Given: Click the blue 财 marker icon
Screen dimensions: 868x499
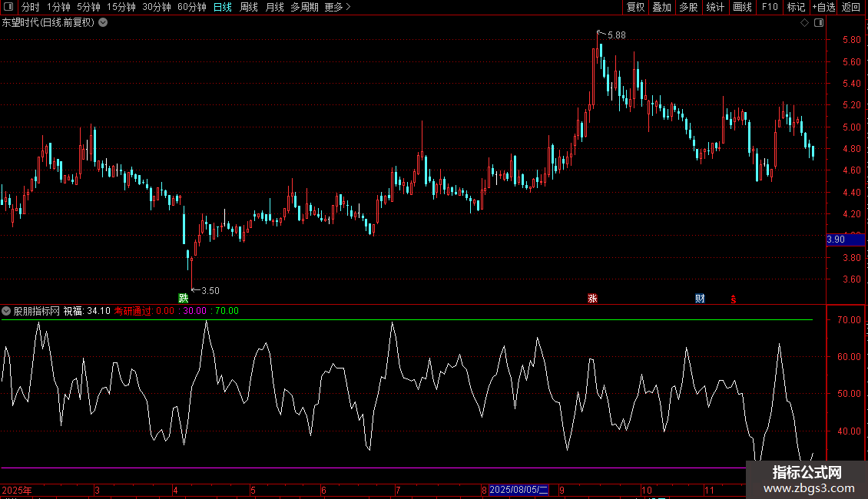Looking at the screenshot, I should [700, 298].
